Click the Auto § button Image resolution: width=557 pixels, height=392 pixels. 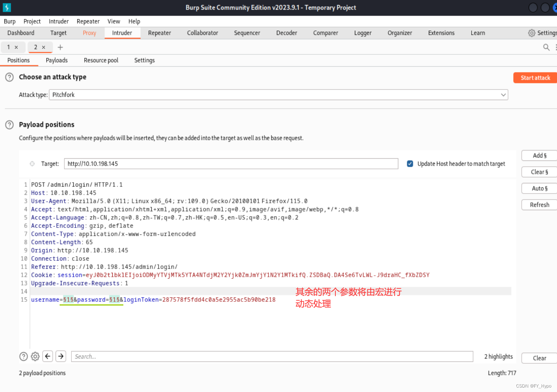(x=539, y=188)
